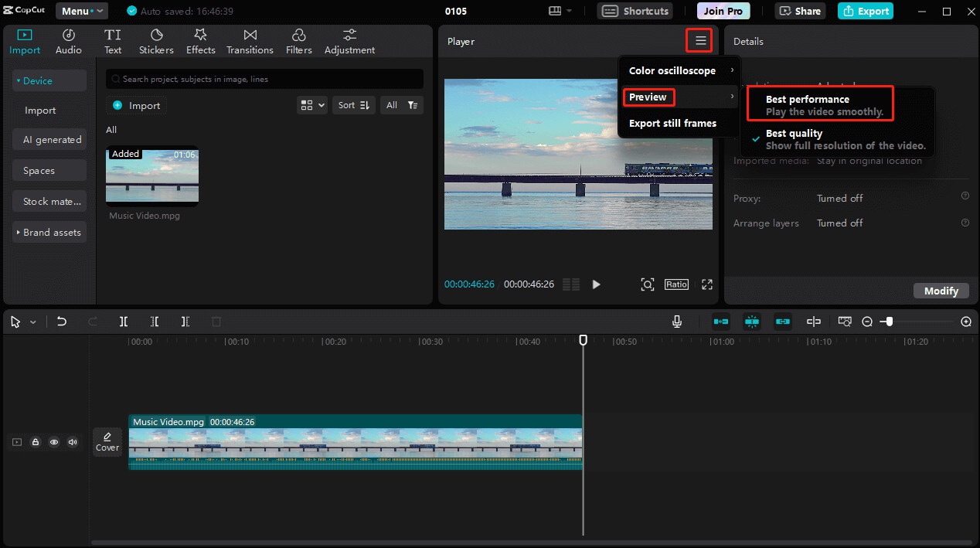The height and width of the screenshot is (548, 980).
Task: Delete left of the playhead
Action: 155,322
